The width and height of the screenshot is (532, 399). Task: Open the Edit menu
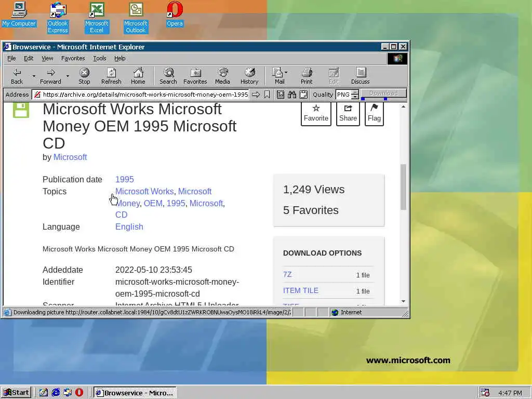point(29,58)
